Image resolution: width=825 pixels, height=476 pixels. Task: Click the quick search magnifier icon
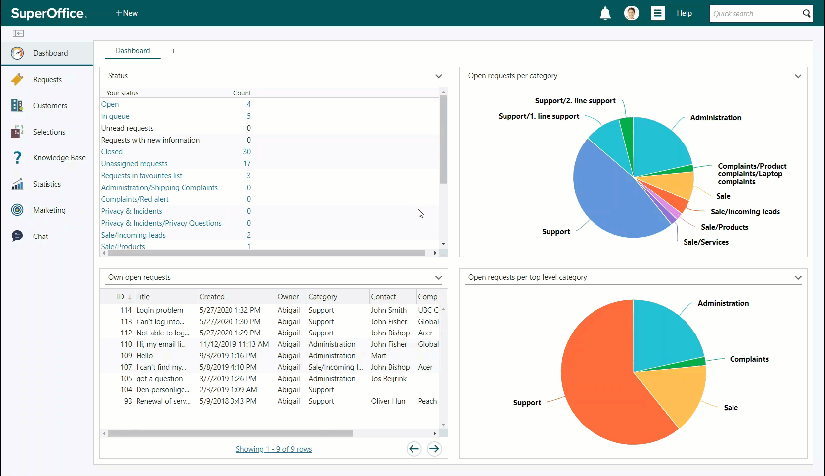pyautogui.click(x=806, y=13)
